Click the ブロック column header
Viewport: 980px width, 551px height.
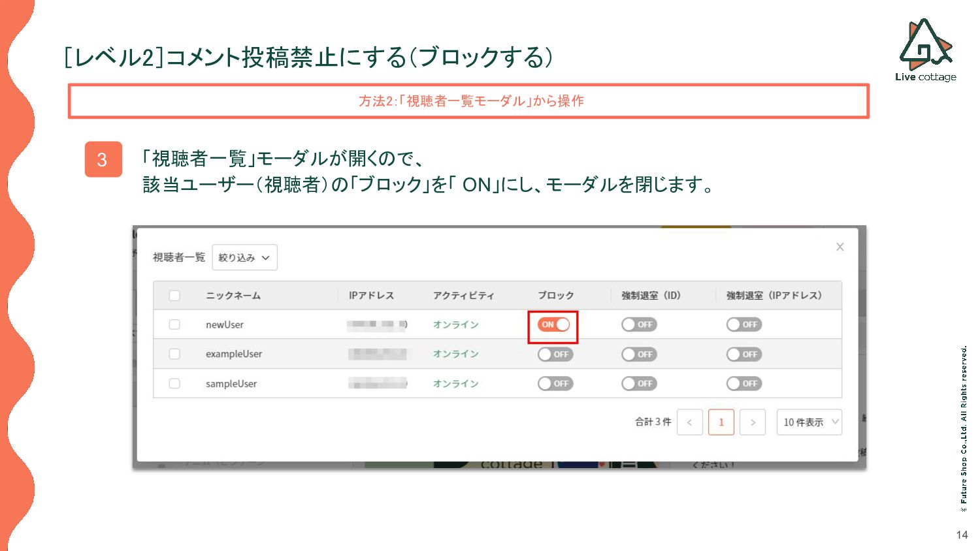point(555,296)
